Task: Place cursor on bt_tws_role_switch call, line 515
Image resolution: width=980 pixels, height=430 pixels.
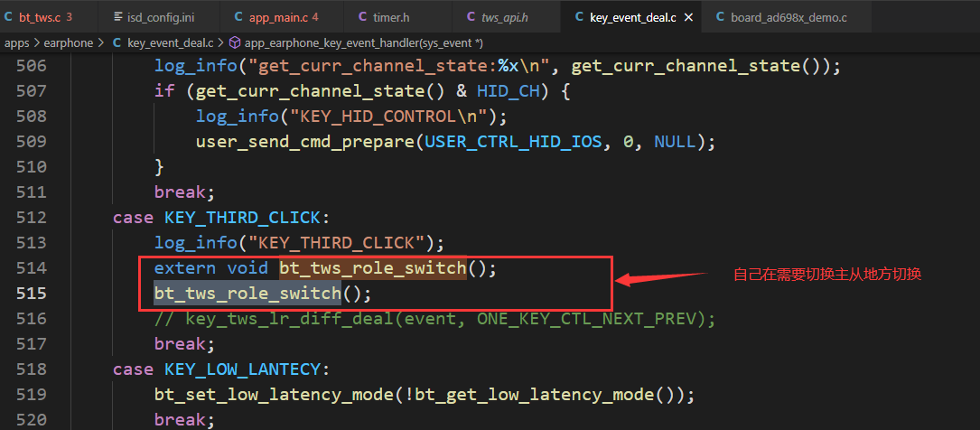Action: pos(248,293)
